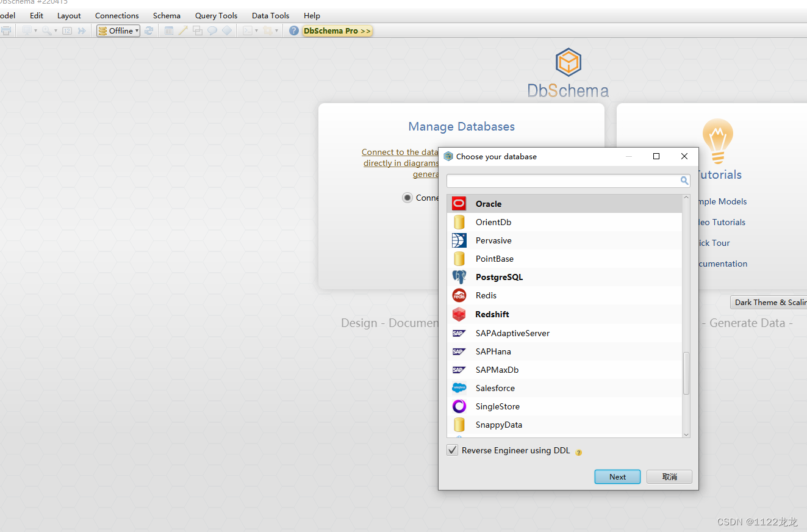The image size is (807, 532).
Task: Open dropdown arrow beside monitor icon
Action: (x=35, y=31)
